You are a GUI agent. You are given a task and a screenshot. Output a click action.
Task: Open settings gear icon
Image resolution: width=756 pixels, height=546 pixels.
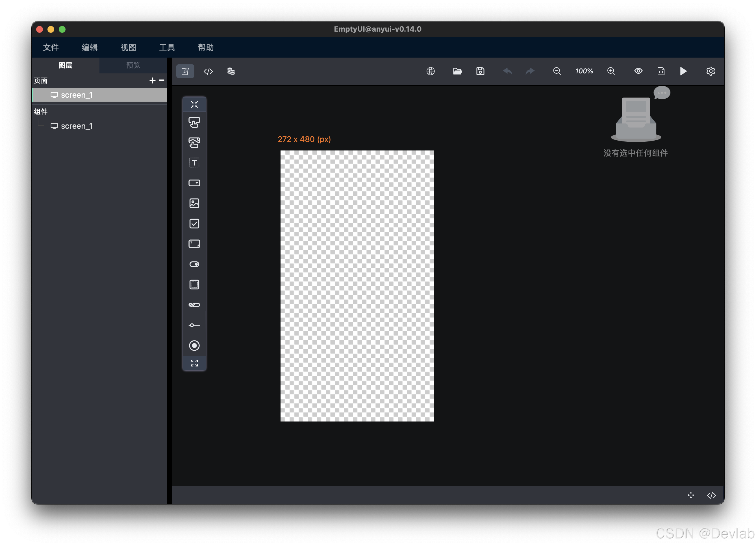711,71
